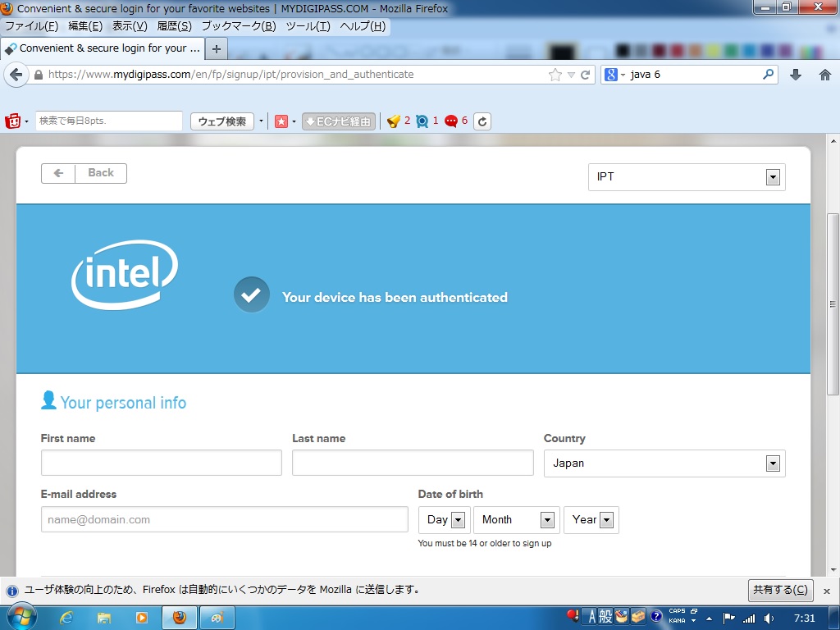Open the Day of birth dropdown
Screen dimensions: 840x630
pyautogui.click(x=444, y=519)
